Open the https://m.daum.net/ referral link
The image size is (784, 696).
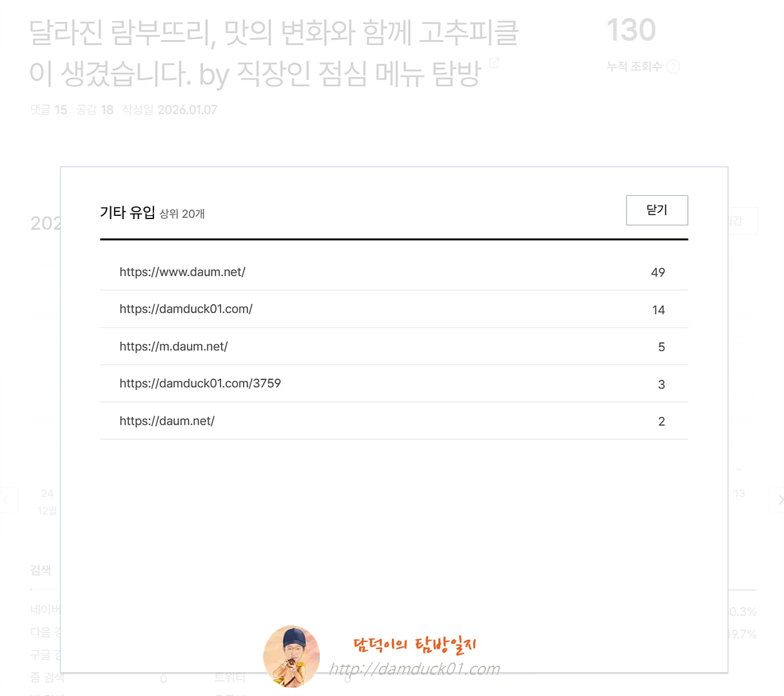pyautogui.click(x=173, y=346)
